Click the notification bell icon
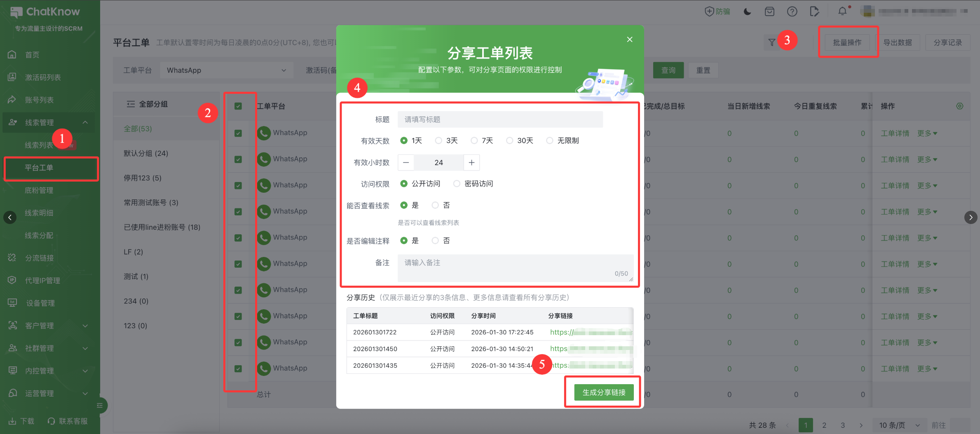Image resolution: width=980 pixels, height=434 pixels. point(842,12)
